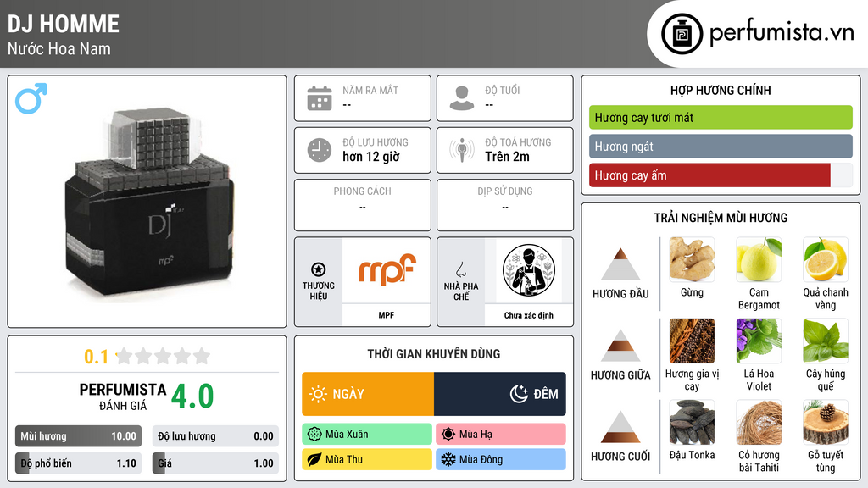Click the sun icon beside Mùa Hạ
Viewport: 868px width, 488px height.
(x=448, y=435)
